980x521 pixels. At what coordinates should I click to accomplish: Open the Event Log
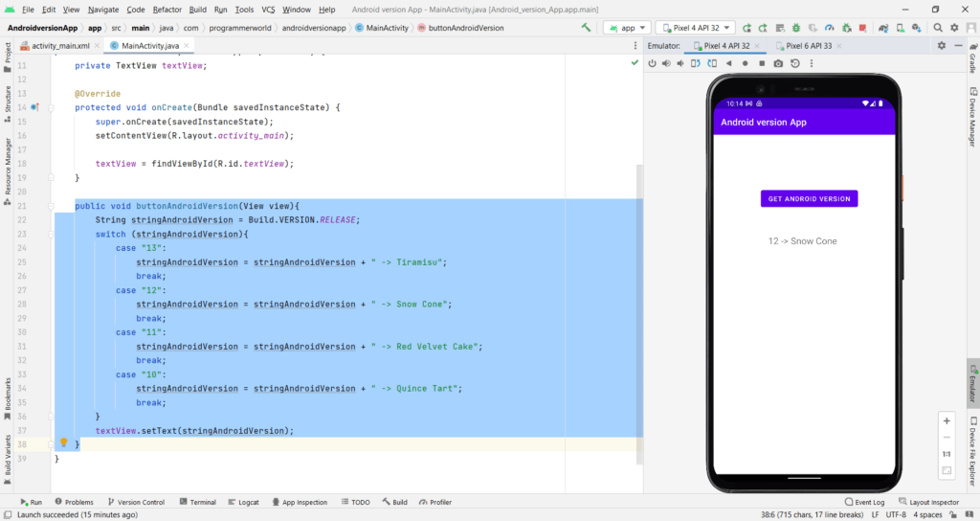coord(864,502)
